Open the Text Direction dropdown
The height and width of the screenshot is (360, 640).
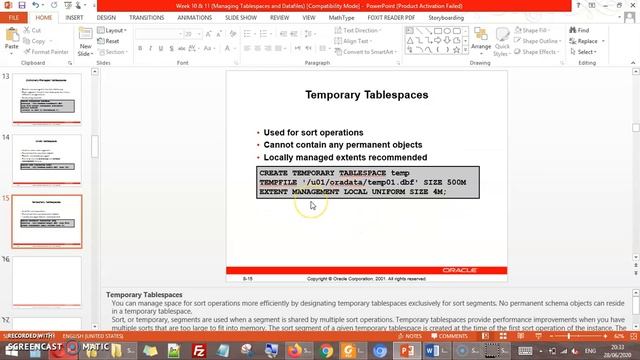(x=358, y=30)
